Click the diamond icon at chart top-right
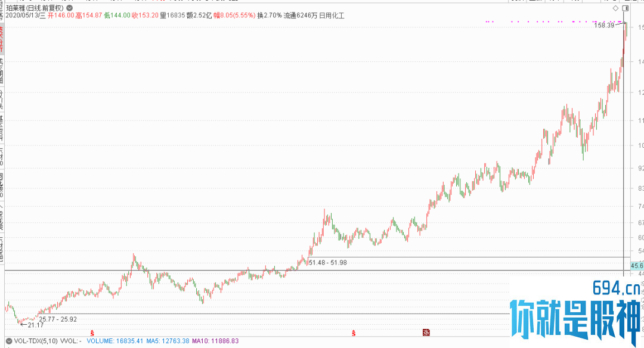644x348 pixels. (x=615, y=8)
